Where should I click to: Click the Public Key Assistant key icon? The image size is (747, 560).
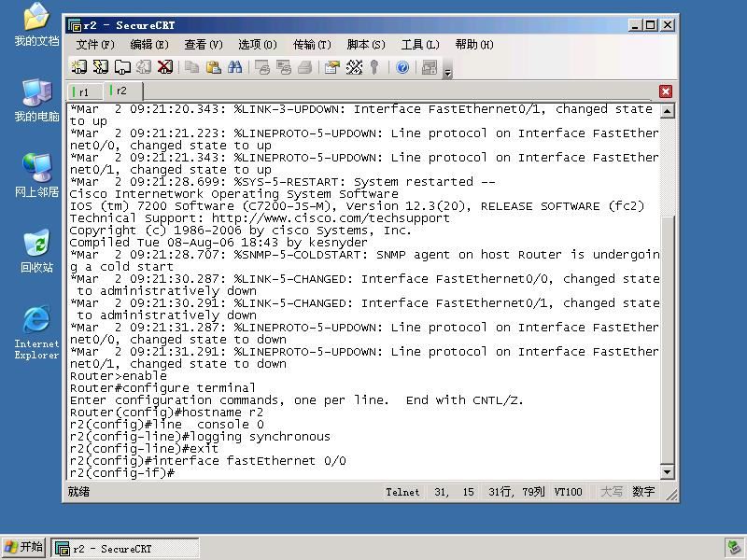(375, 67)
